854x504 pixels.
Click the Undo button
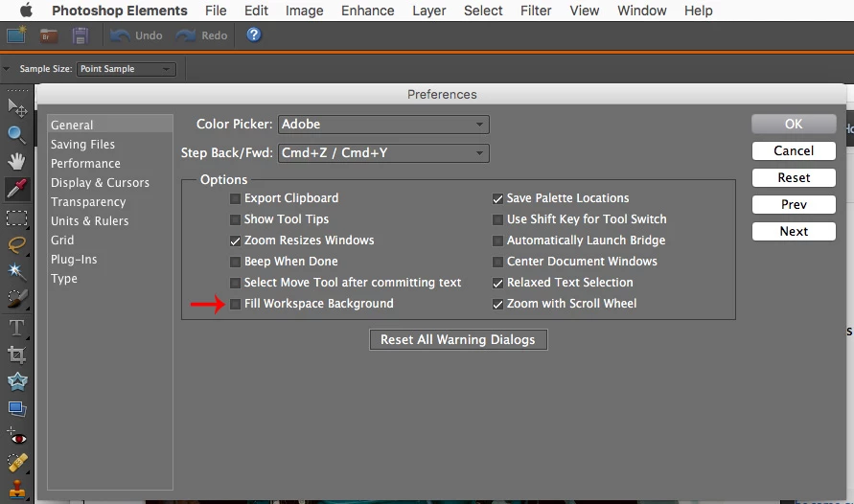136,35
